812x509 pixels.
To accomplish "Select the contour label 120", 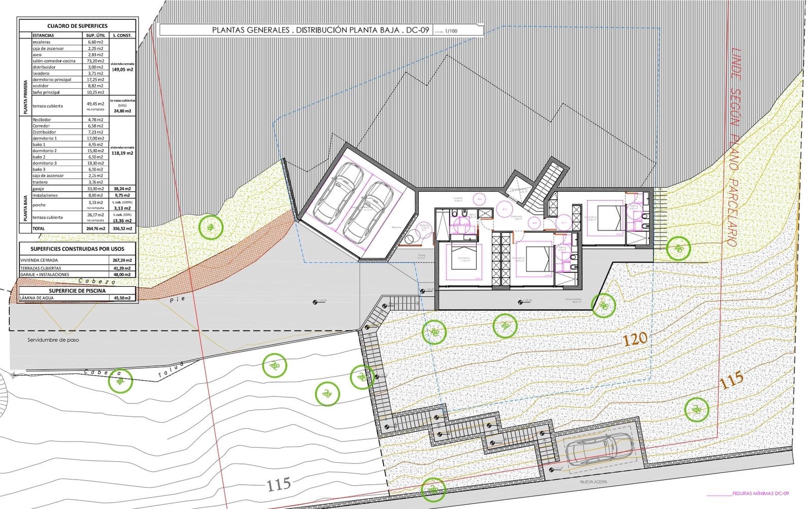I will 635,339.
